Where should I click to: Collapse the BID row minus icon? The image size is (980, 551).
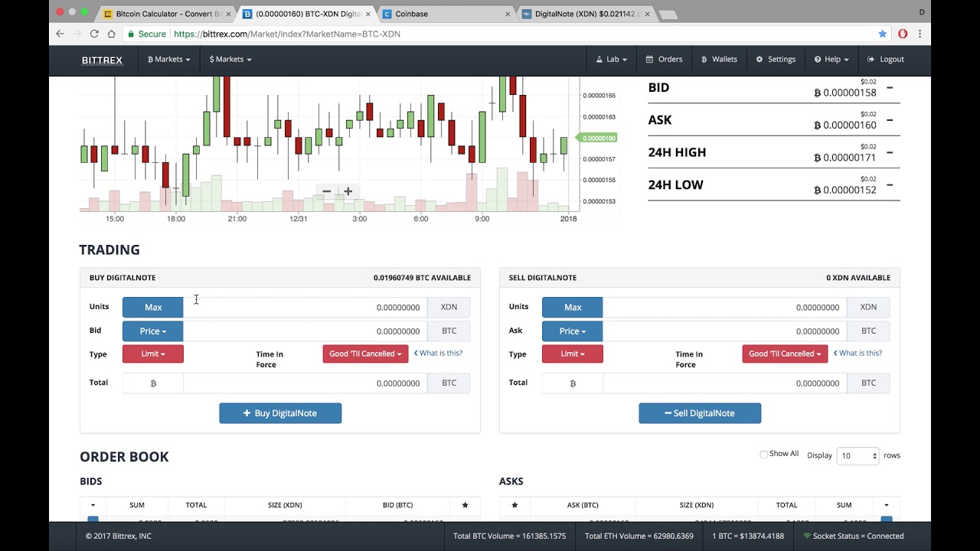click(x=890, y=87)
